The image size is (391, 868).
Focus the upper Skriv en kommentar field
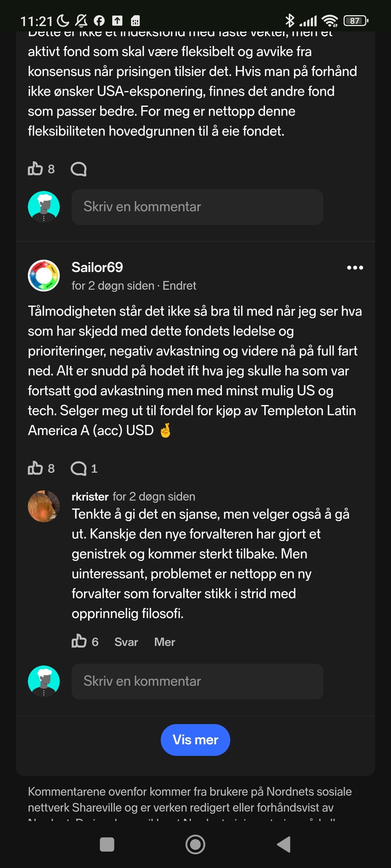[197, 207]
